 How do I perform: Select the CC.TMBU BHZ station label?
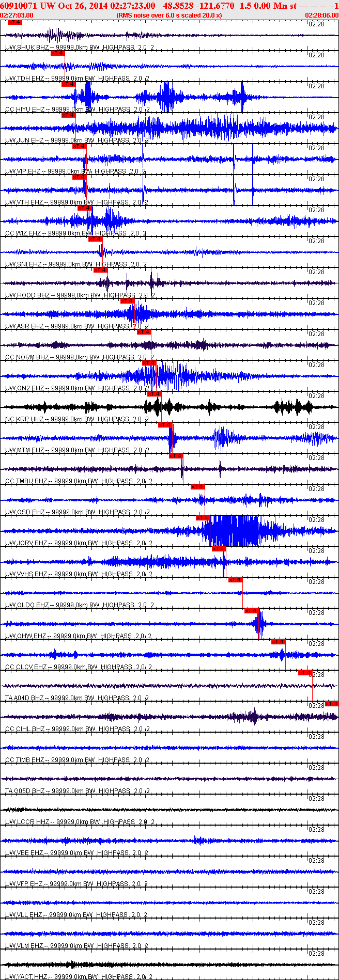tap(27, 481)
